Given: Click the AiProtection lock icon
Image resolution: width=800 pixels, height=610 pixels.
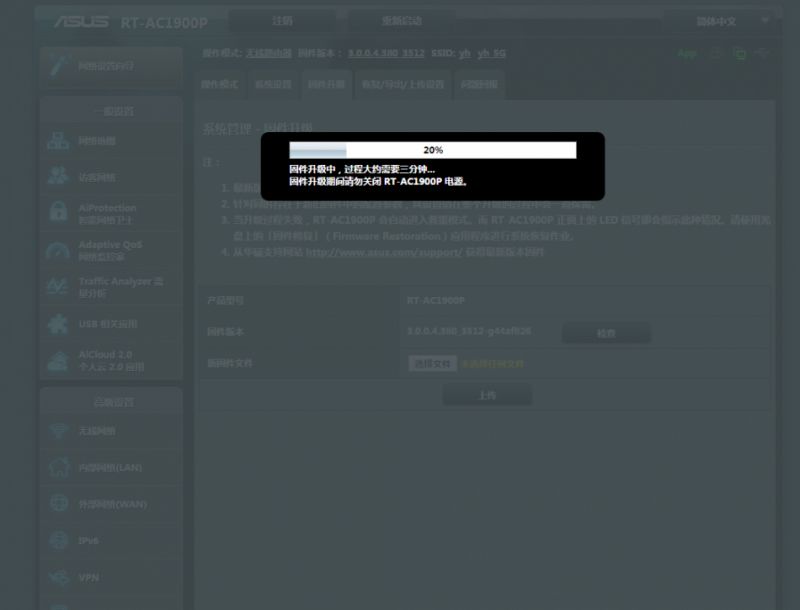Looking at the screenshot, I should tap(58, 213).
